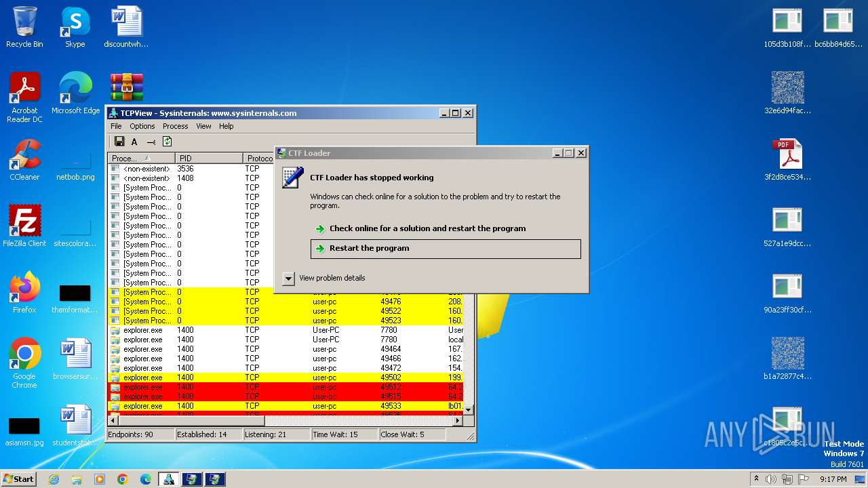Viewport: 868px width, 488px height.
Task: Click the Save icon in TCPView toolbar
Action: (119, 142)
